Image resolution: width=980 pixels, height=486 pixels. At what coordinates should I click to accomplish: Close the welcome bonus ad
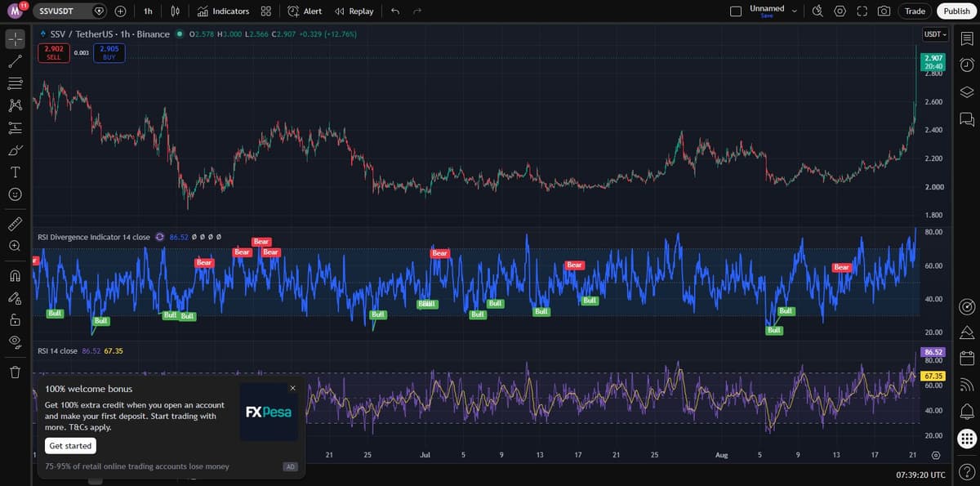(x=293, y=388)
